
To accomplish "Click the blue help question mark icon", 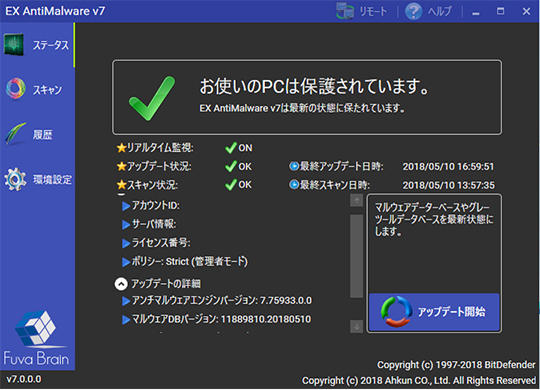I will click(x=413, y=11).
